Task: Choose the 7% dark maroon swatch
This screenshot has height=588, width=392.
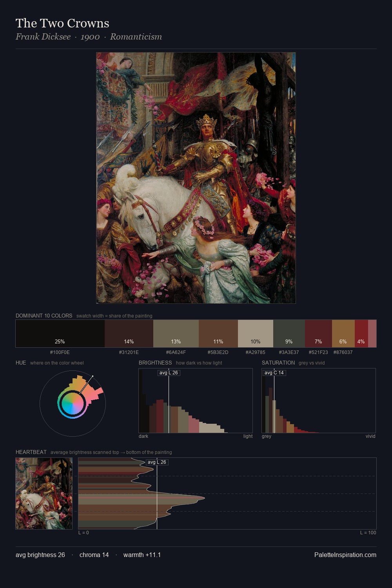Action: [x=318, y=334]
